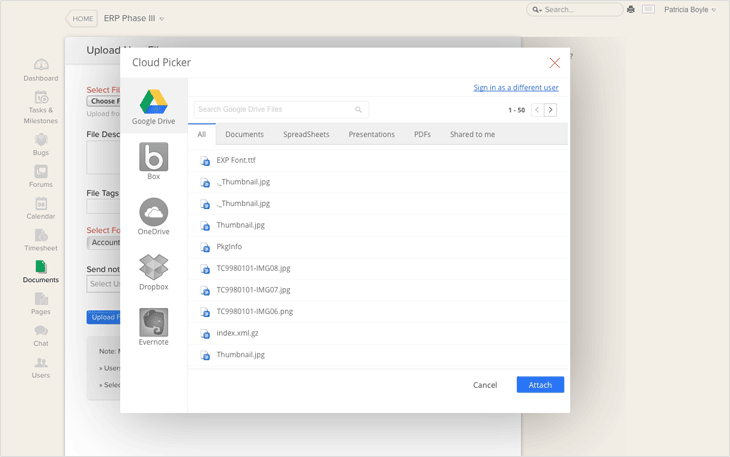Go to next page of files
This screenshot has width=730, height=457.
click(551, 110)
